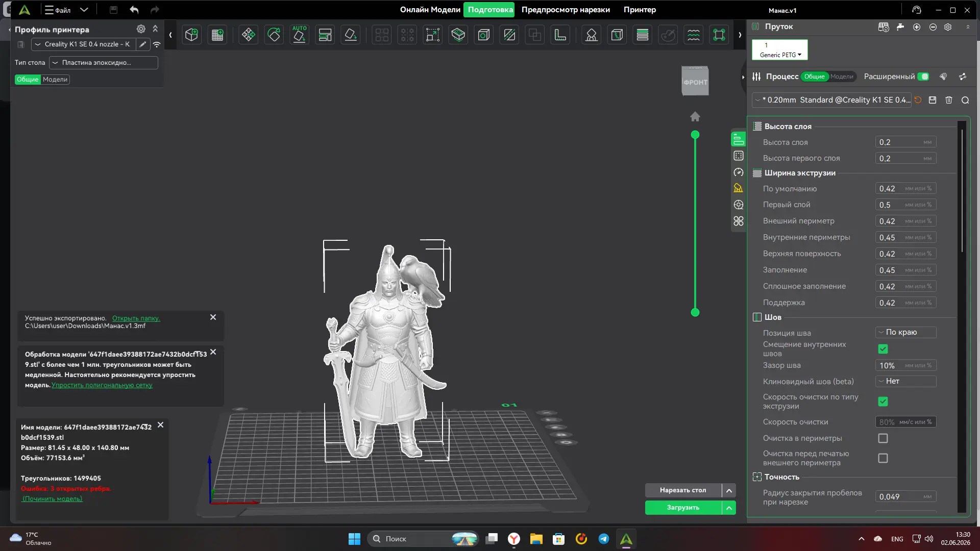Open printer profile settings gear
Screen dimensions: 980x551
tap(141, 29)
